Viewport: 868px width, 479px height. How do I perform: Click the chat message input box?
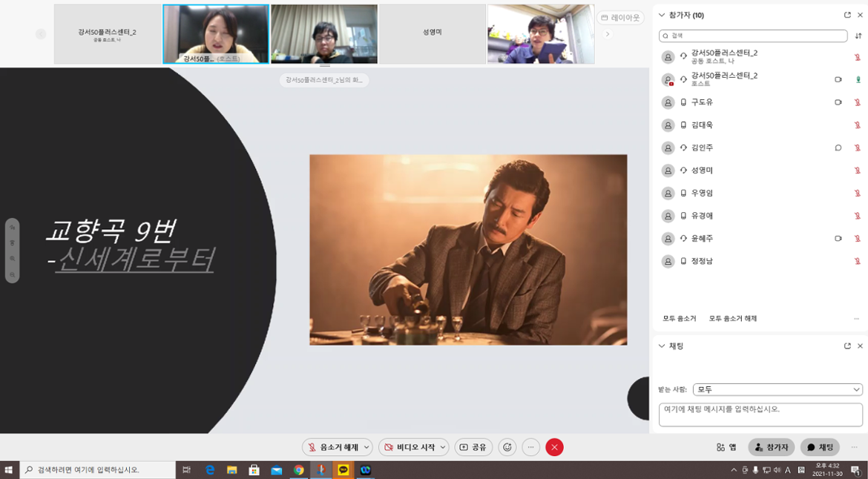760,414
